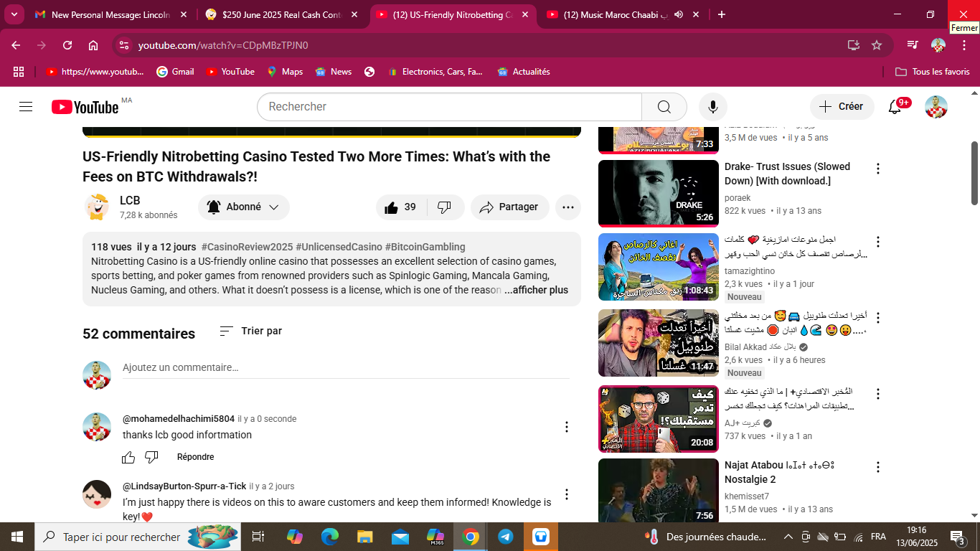Open the Maps bookmark
The width and height of the screenshot is (980, 551).
pos(285,72)
